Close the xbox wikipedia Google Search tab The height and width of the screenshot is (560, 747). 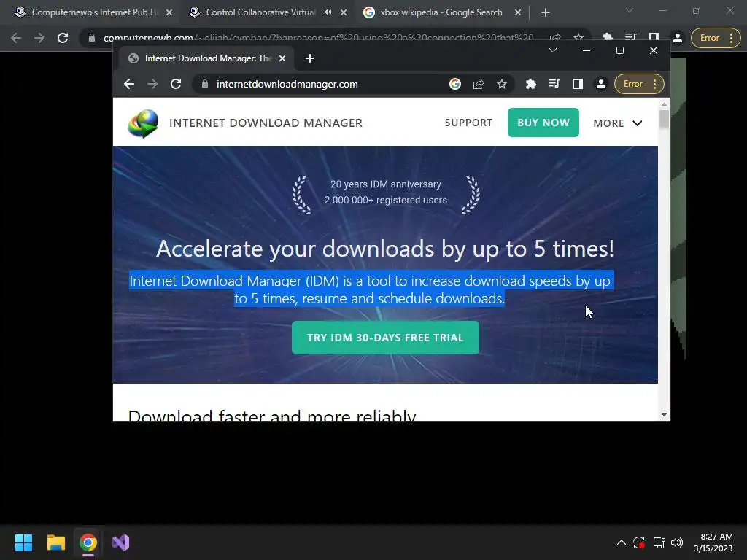(518, 13)
